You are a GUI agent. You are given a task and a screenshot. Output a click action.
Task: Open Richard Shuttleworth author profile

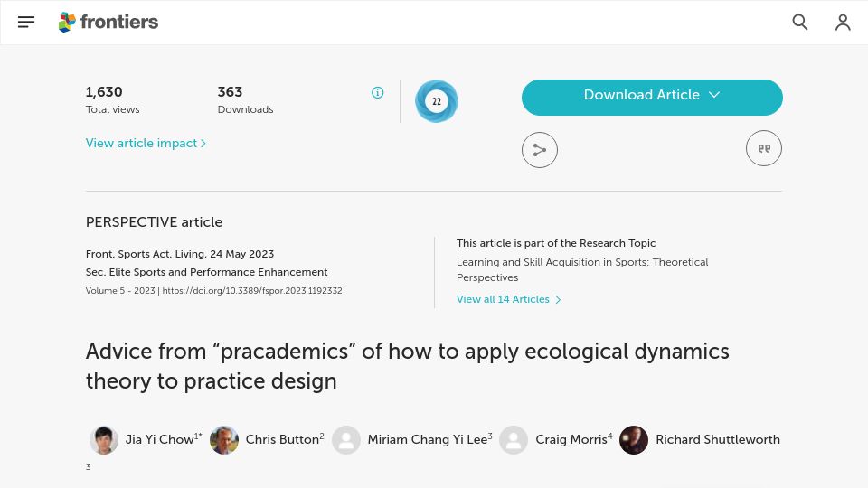pos(717,439)
